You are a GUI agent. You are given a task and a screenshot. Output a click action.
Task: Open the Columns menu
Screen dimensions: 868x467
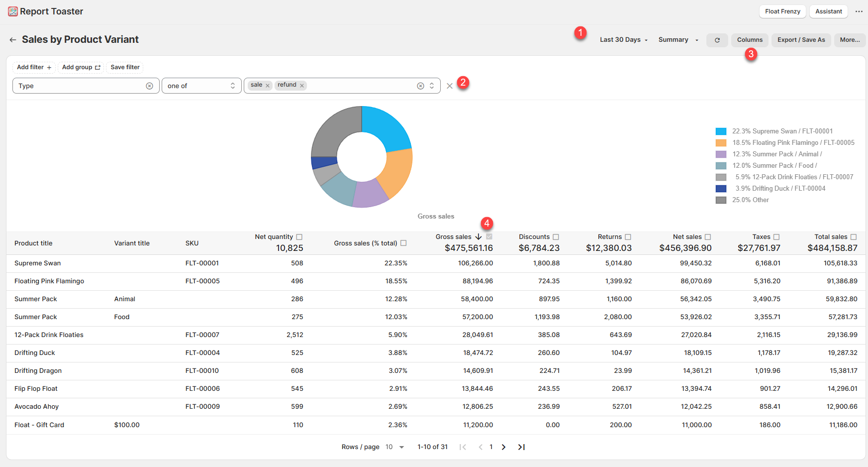[750, 40]
